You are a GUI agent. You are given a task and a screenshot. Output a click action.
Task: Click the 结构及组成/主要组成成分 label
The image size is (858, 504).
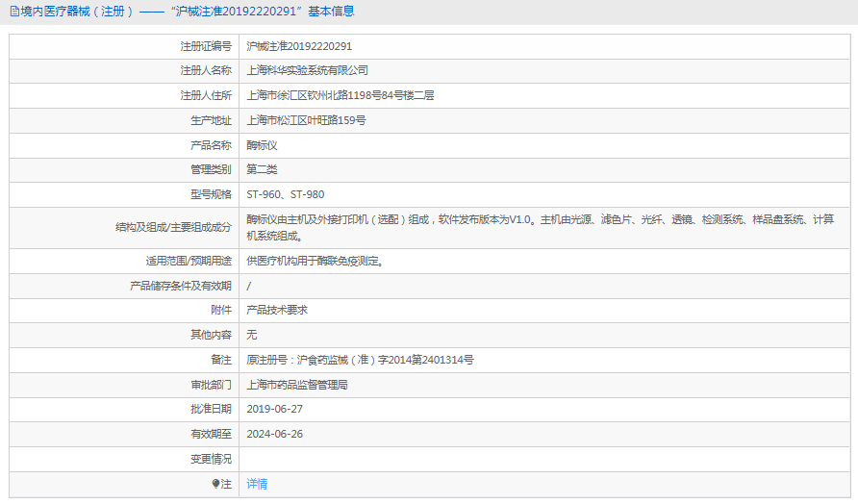(x=173, y=227)
